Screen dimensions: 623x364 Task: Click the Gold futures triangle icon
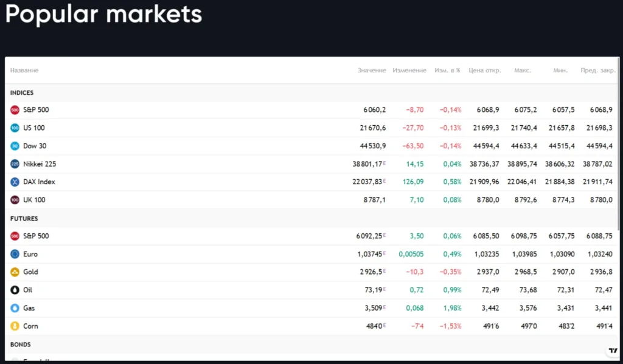(14, 272)
